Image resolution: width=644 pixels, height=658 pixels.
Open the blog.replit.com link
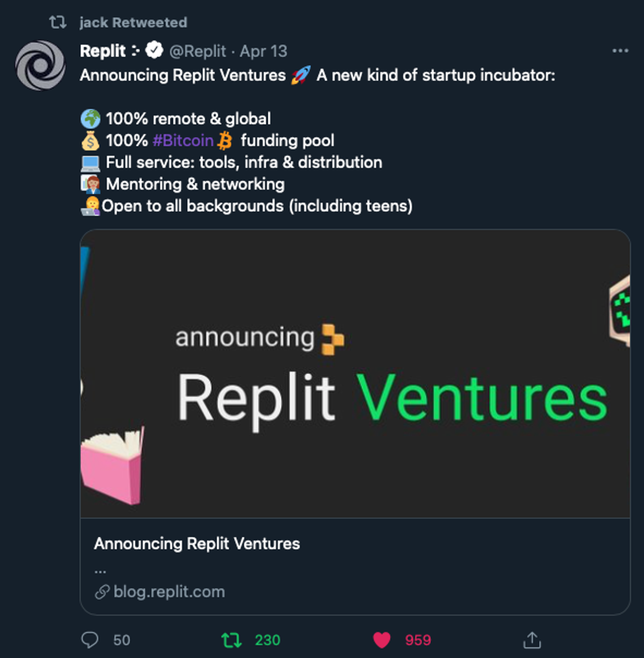(x=169, y=592)
